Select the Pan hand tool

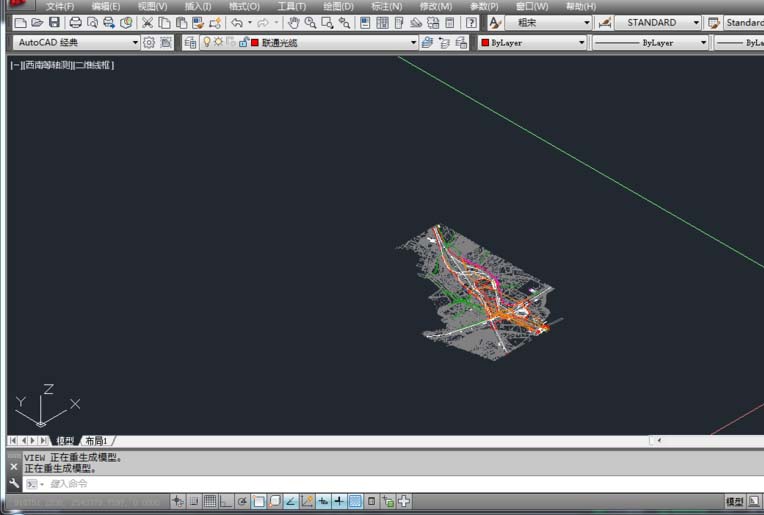tap(293, 22)
